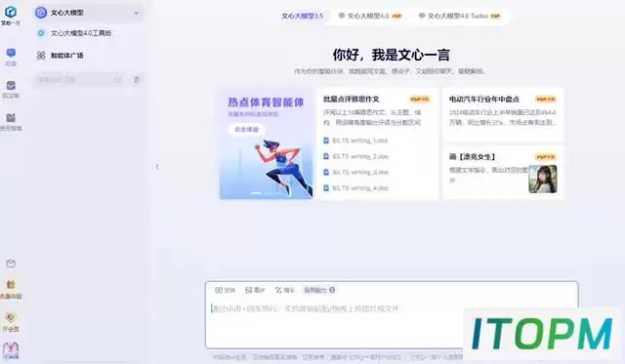625x364 pixels.
Task: Open the 电动汽车行业年中盘点 card
Action: click(503, 114)
